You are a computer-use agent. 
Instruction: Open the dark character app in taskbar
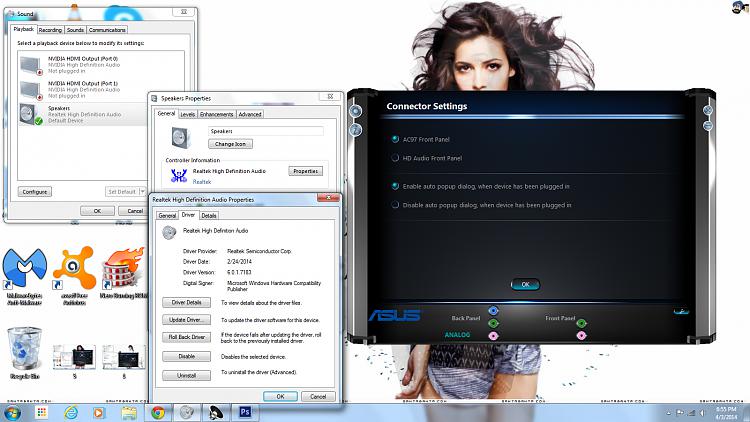point(216,412)
